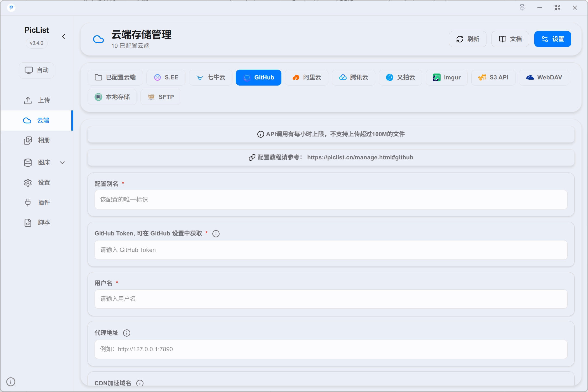The image size is (588, 392).
Task: Switch to the SFTP tab
Action: (161, 97)
